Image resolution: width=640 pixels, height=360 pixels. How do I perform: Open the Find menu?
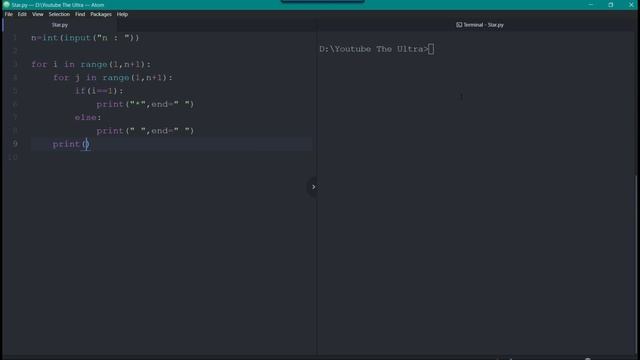(x=80, y=14)
